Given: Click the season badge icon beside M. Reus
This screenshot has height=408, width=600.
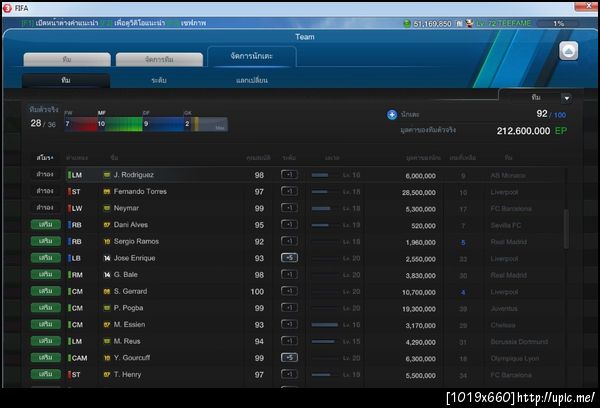Looking at the screenshot, I should (x=107, y=341).
